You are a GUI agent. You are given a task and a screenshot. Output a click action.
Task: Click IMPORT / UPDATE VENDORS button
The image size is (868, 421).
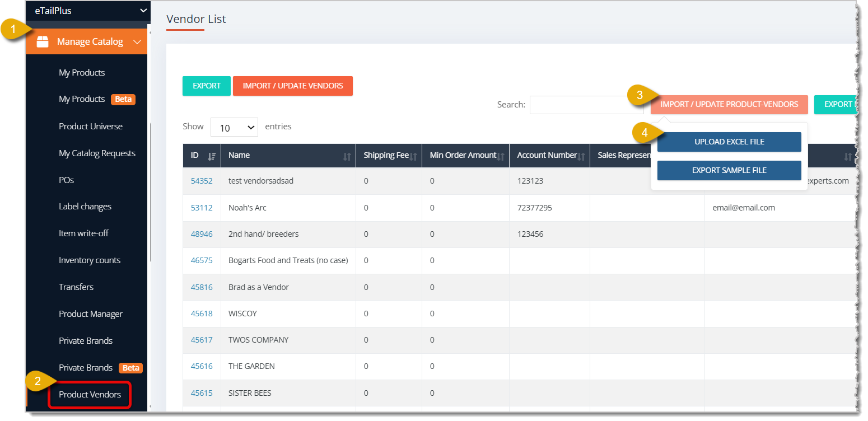293,86
